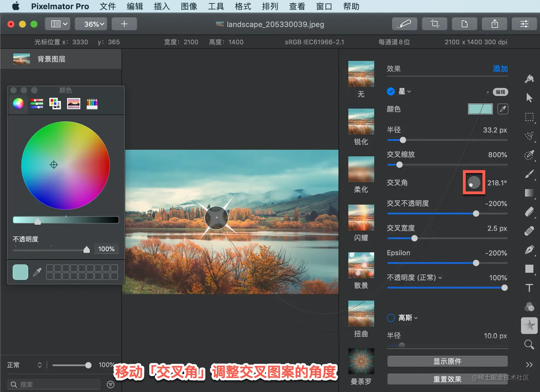Click the 交叉宽度 slider handle
The height and width of the screenshot is (392, 540).
point(414,238)
